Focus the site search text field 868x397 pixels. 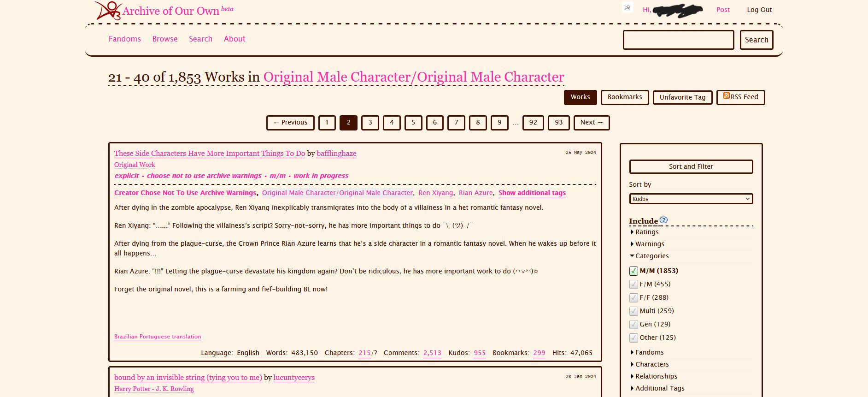point(678,40)
